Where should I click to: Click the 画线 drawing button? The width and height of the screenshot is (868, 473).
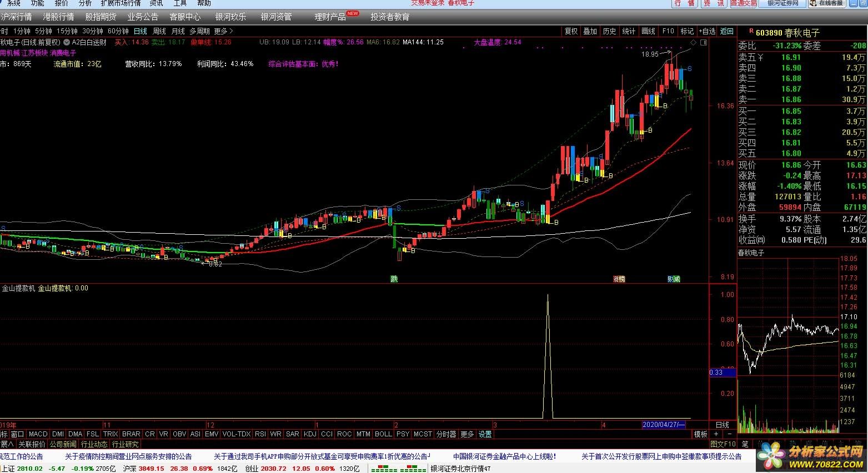648,31
